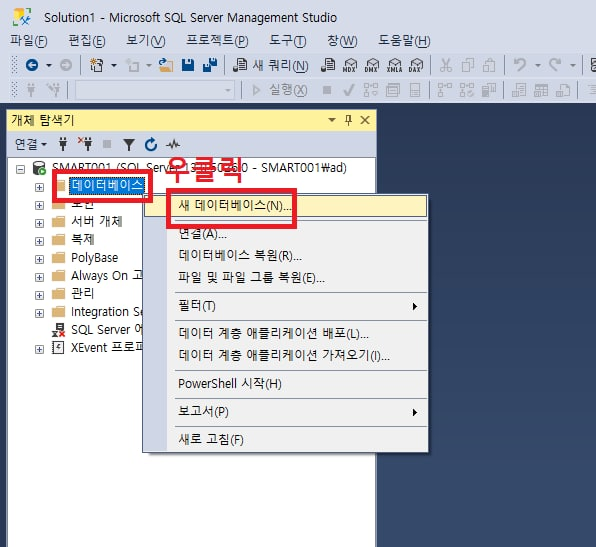Open the Redo history dropdown arrow

coord(572,65)
